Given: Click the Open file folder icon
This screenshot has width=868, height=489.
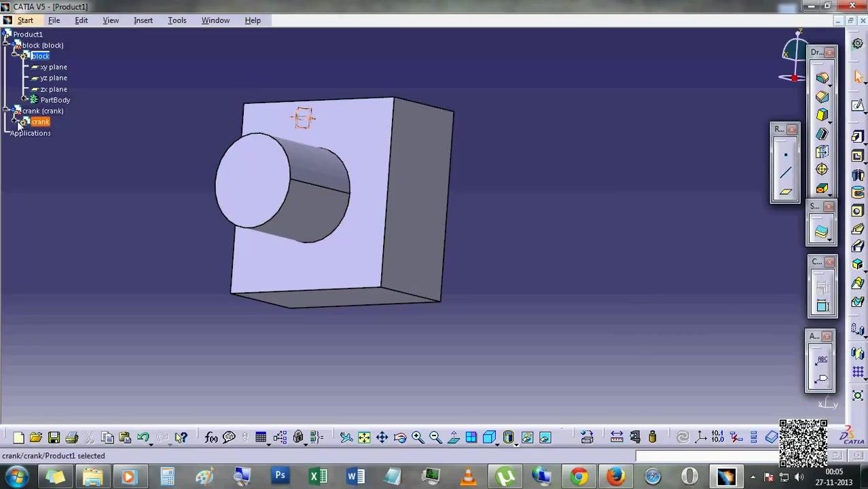Looking at the screenshot, I should coord(36,438).
